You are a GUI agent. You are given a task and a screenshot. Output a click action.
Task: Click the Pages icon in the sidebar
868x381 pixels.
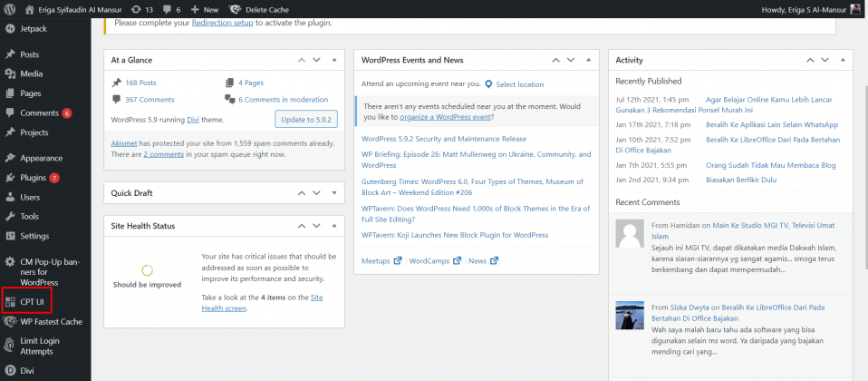click(9, 93)
